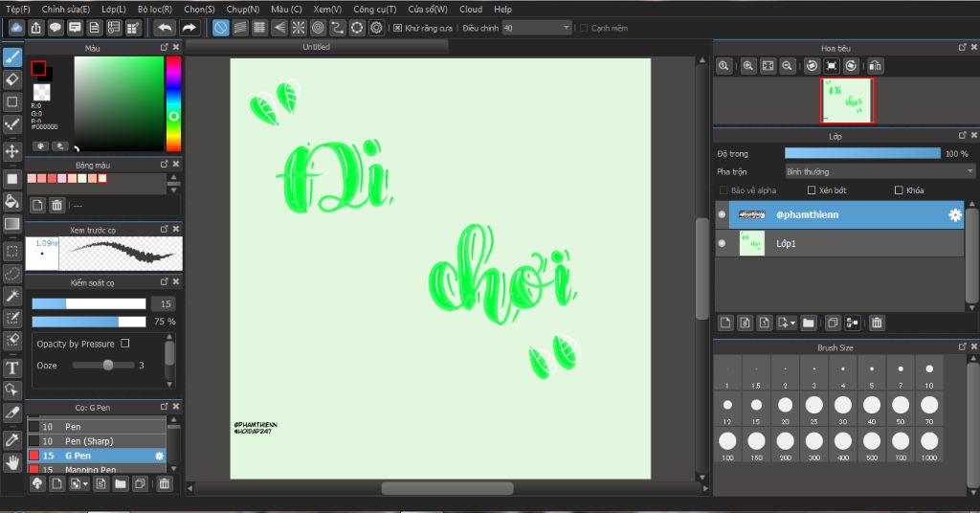Open snap settings gear icon

[376, 28]
